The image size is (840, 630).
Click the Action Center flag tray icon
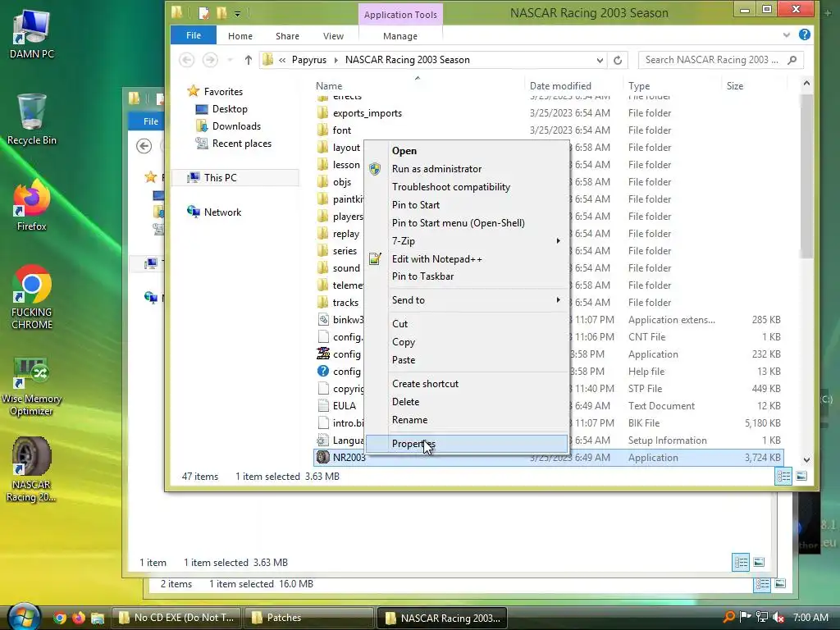745,617
